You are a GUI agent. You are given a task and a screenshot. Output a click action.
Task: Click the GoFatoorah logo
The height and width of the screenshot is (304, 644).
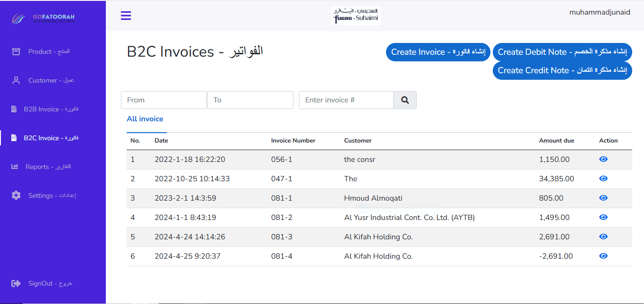43,18
